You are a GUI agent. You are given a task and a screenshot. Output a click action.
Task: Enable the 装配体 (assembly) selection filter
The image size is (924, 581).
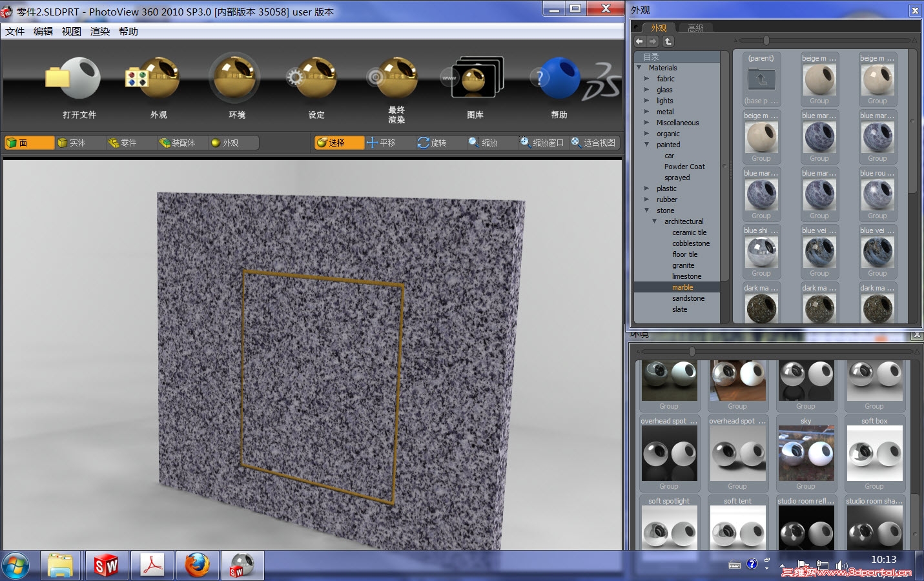(183, 143)
